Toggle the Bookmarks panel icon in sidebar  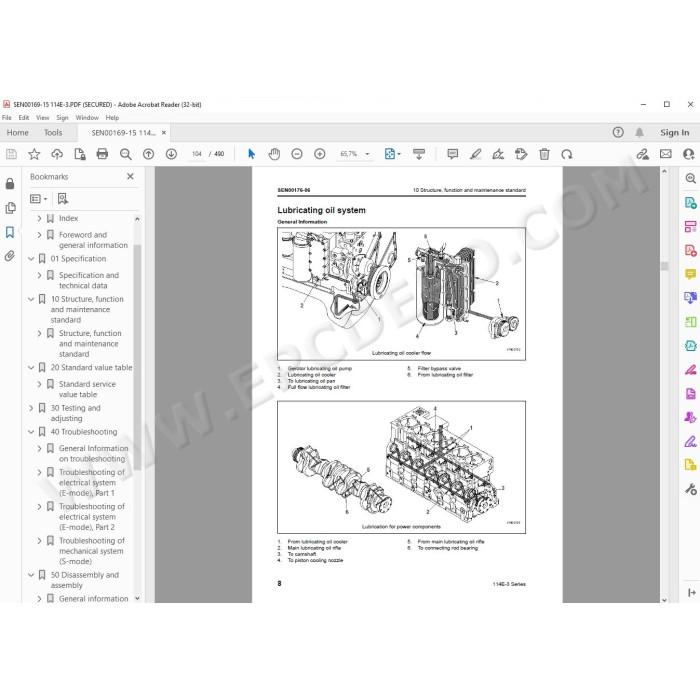pyautogui.click(x=10, y=232)
